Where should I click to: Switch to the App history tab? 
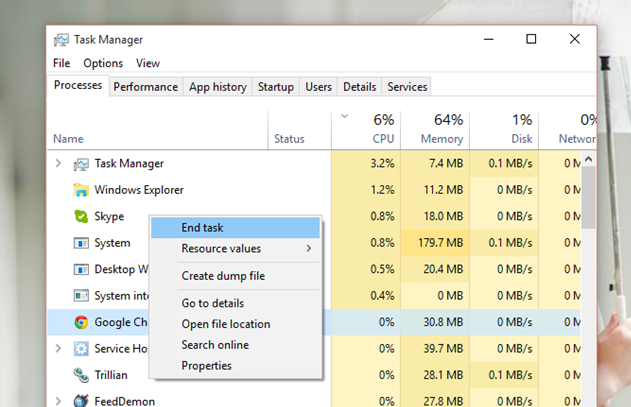(x=218, y=87)
